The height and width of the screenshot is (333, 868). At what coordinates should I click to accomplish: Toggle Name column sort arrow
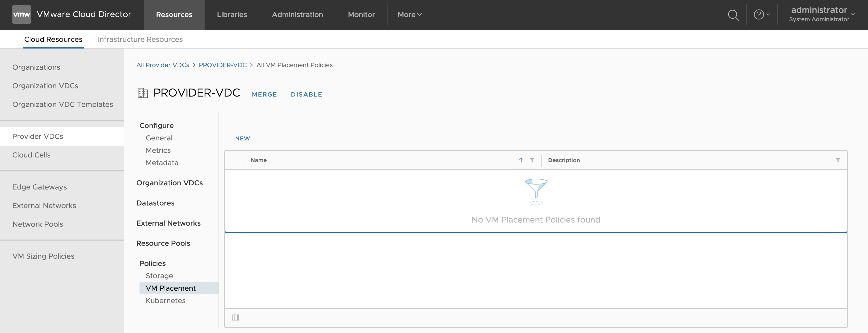pyautogui.click(x=521, y=160)
